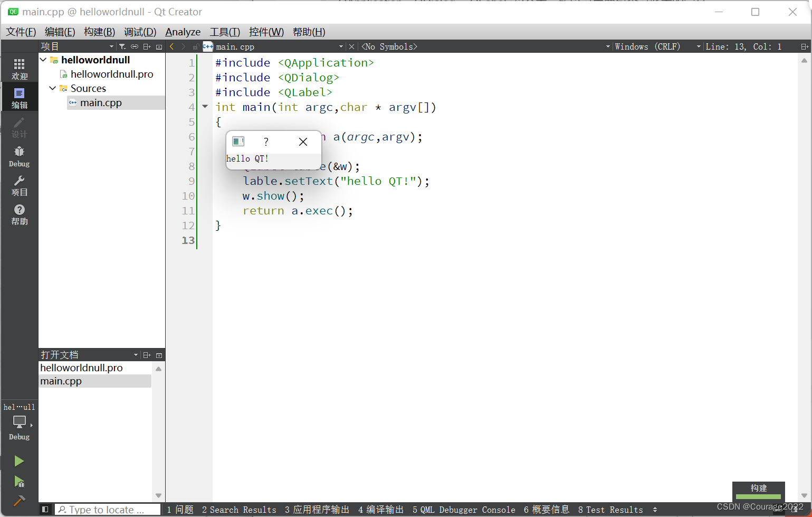Open the 控件(W) menu
Image resolution: width=812 pixels, height=517 pixels.
coord(266,32)
